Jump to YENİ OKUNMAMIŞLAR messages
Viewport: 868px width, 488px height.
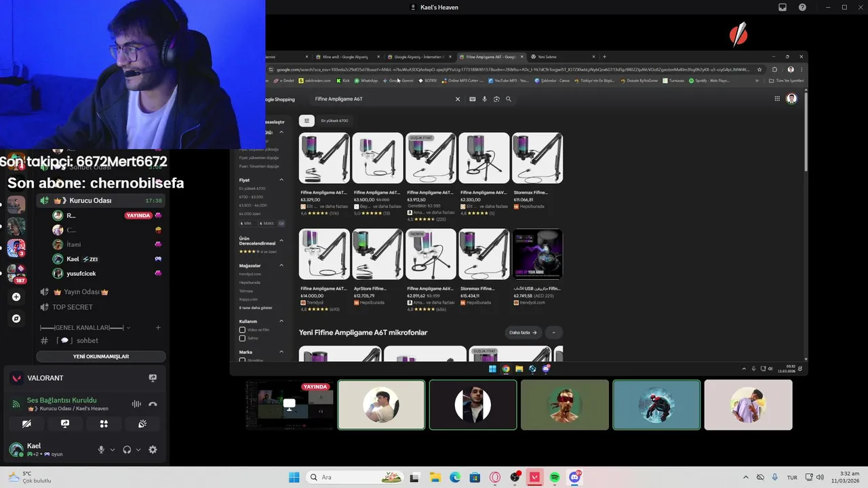[x=101, y=357]
